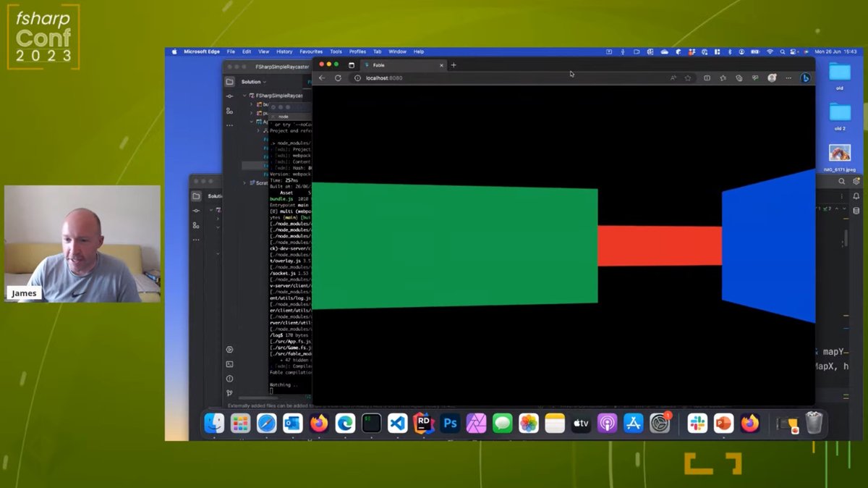868x488 pixels.
Task: Toggle the favorites star in the address bar
Action: pos(688,78)
